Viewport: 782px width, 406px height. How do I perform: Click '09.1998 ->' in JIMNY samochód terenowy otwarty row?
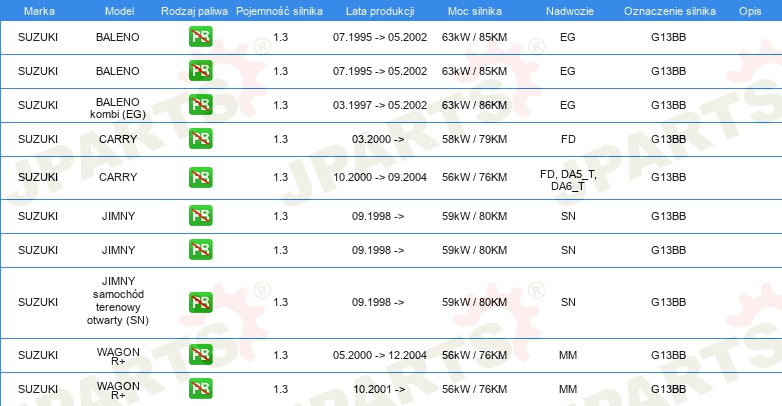click(378, 302)
